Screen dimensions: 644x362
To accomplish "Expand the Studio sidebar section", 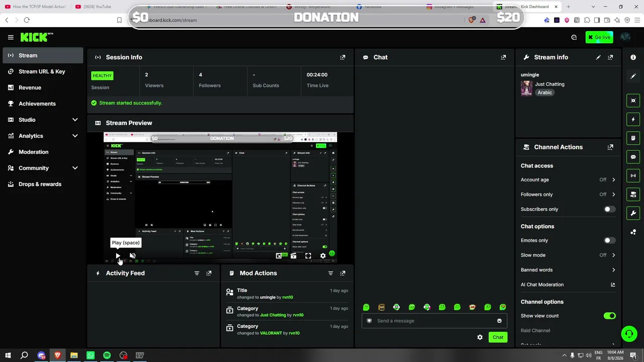I will [x=75, y=120].
